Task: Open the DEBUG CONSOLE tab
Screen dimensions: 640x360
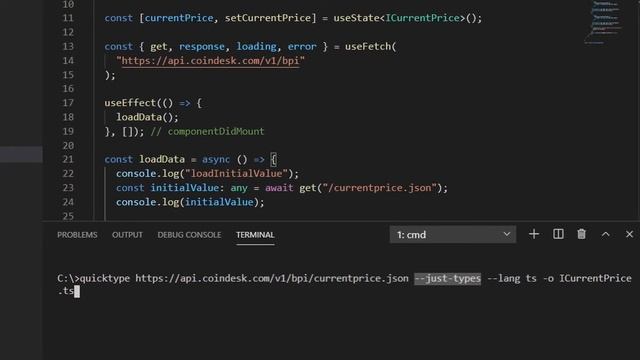Action: pos(189,235)
